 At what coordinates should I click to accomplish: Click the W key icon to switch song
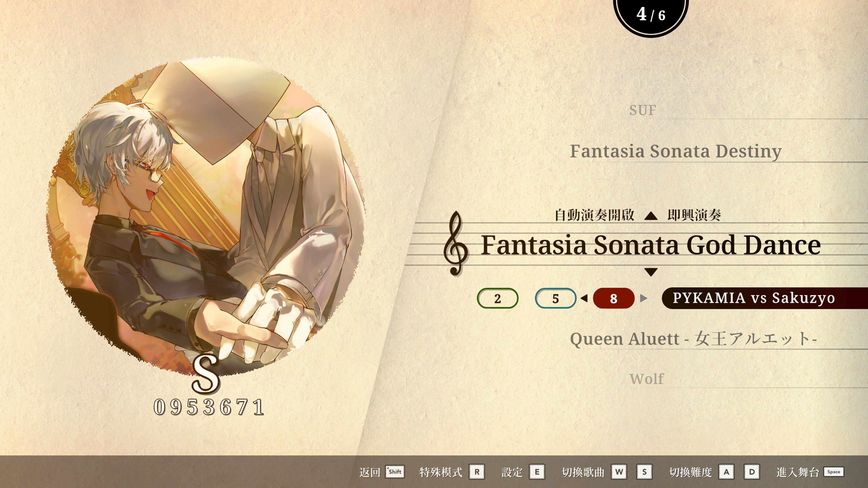point(619,472)
